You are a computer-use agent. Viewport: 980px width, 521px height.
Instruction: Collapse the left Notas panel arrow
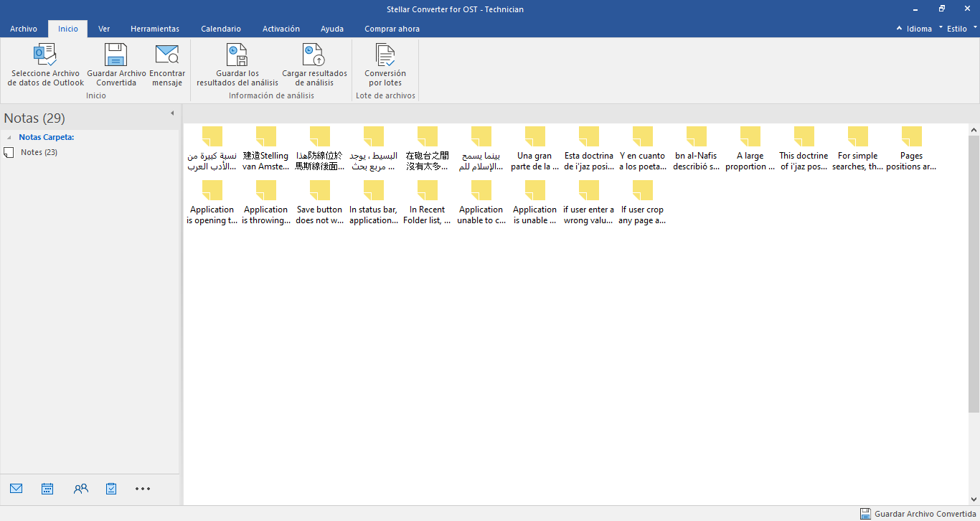[x=172, y=113]
